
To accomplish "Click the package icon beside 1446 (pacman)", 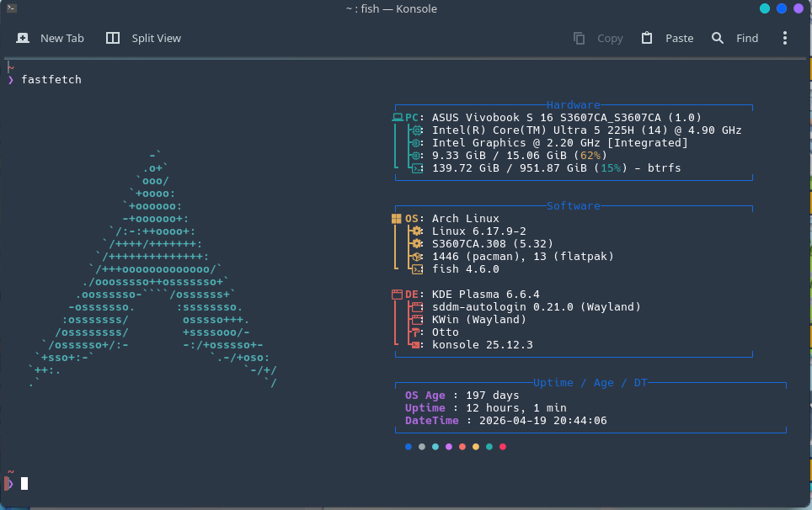I will [418, 257].
